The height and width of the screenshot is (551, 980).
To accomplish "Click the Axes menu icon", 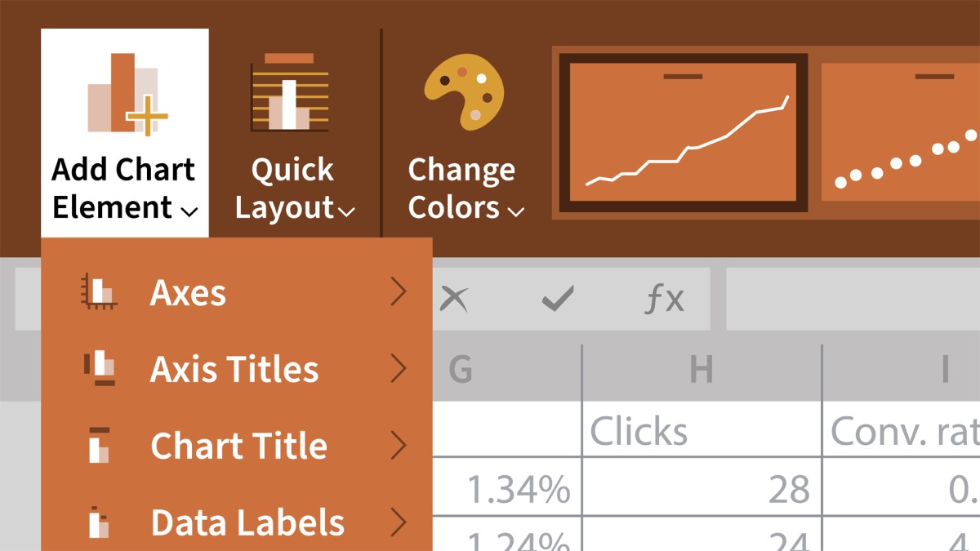I will (x=99, y=293).
